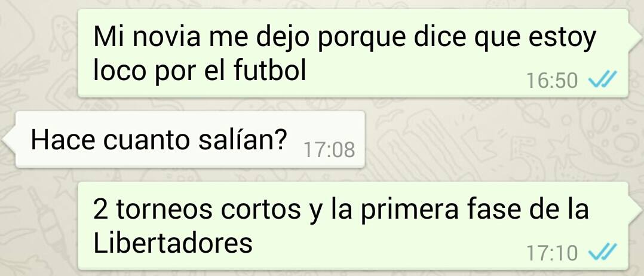Tap the blue read-receipt checkmarks at 17:10
Viewport: 644px width, 276px height.
(603, 252)
